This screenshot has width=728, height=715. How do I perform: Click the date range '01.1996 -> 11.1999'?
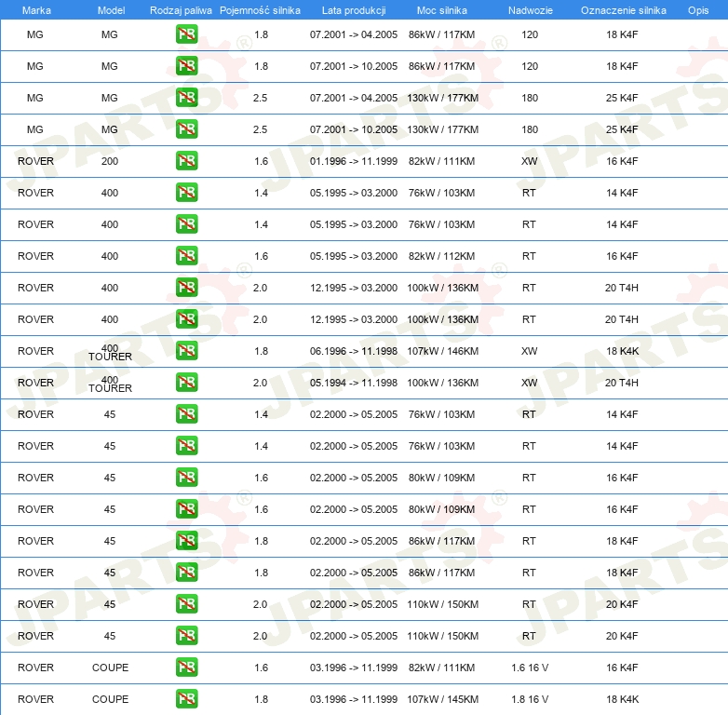point(354,161)
